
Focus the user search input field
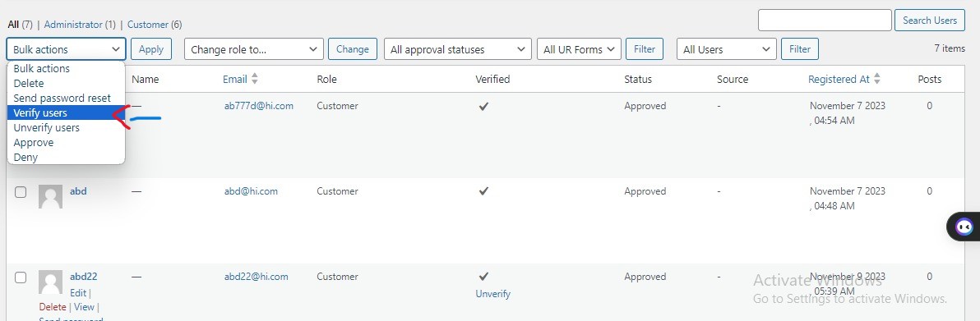(825, 20)
